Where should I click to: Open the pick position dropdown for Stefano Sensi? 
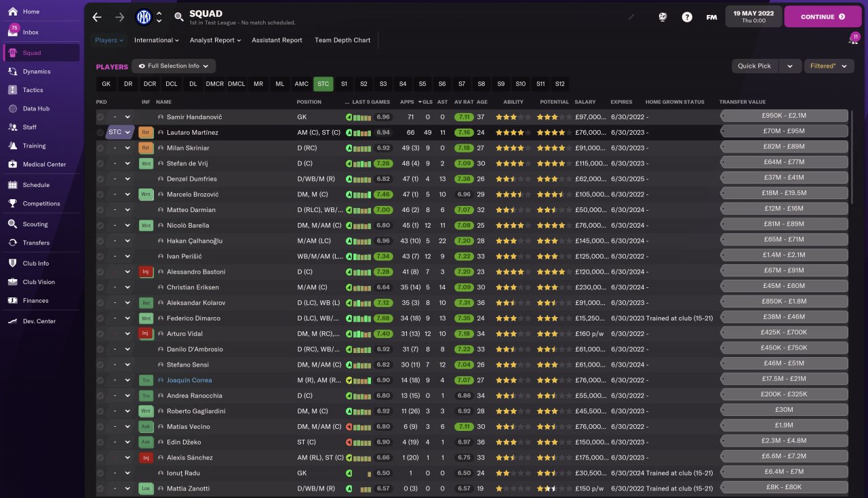click(121, 365)
